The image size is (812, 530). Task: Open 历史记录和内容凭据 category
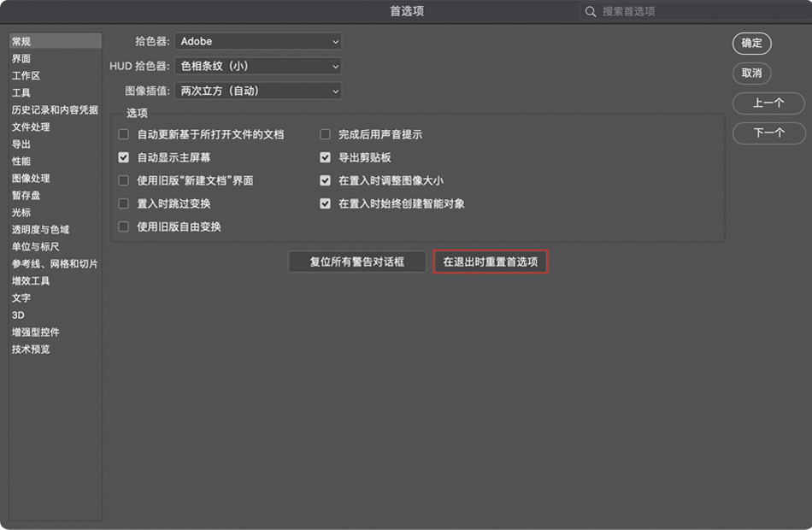(x=56, y=109)
